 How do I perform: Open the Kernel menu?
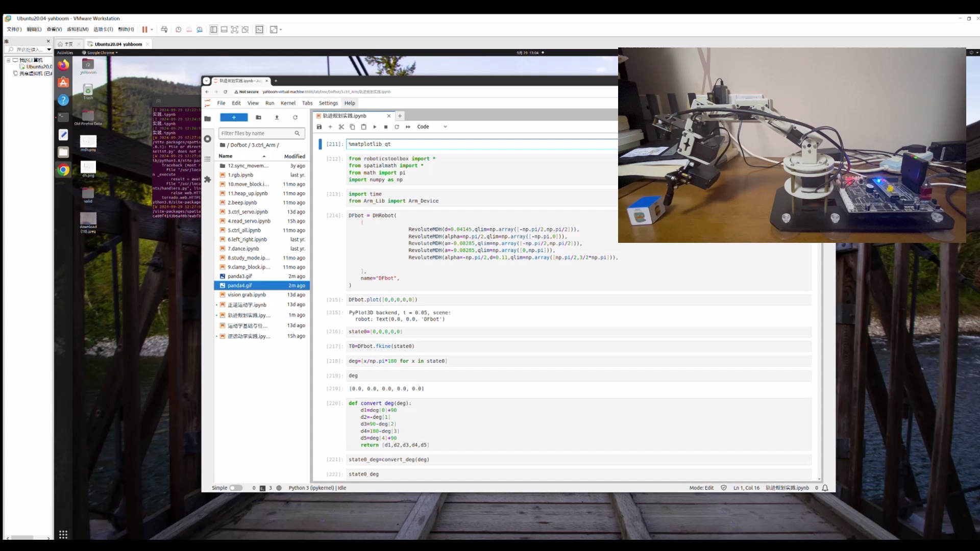click(x=288, y=103)
